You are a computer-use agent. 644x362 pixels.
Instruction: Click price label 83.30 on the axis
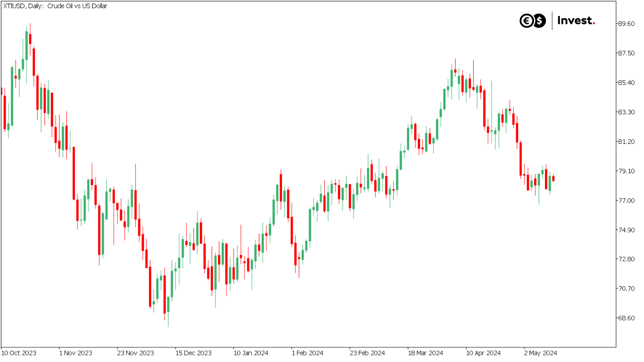626,112
